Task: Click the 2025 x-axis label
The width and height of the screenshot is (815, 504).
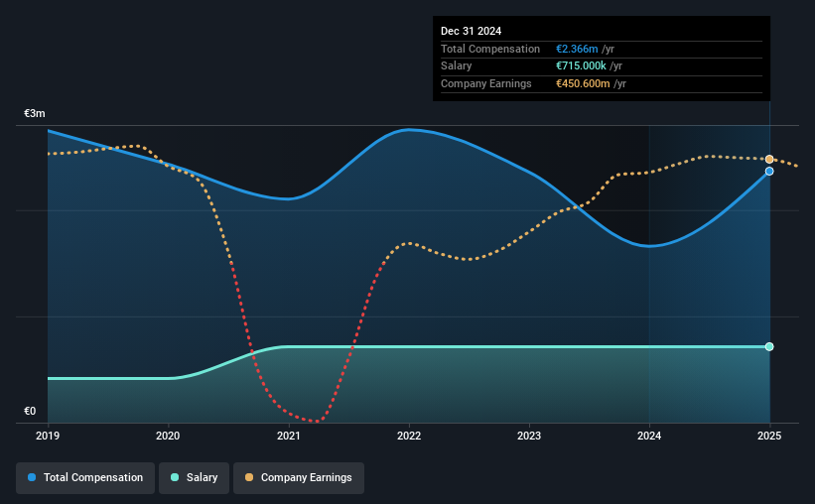Action: coord(769,436)
